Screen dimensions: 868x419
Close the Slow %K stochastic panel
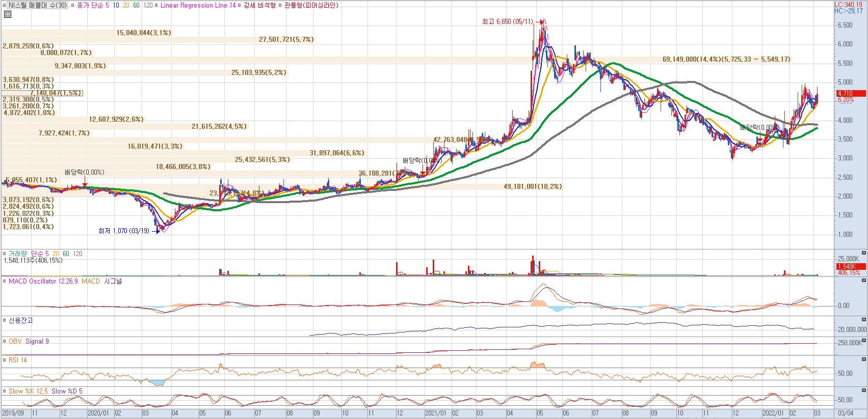click(864, 390)
